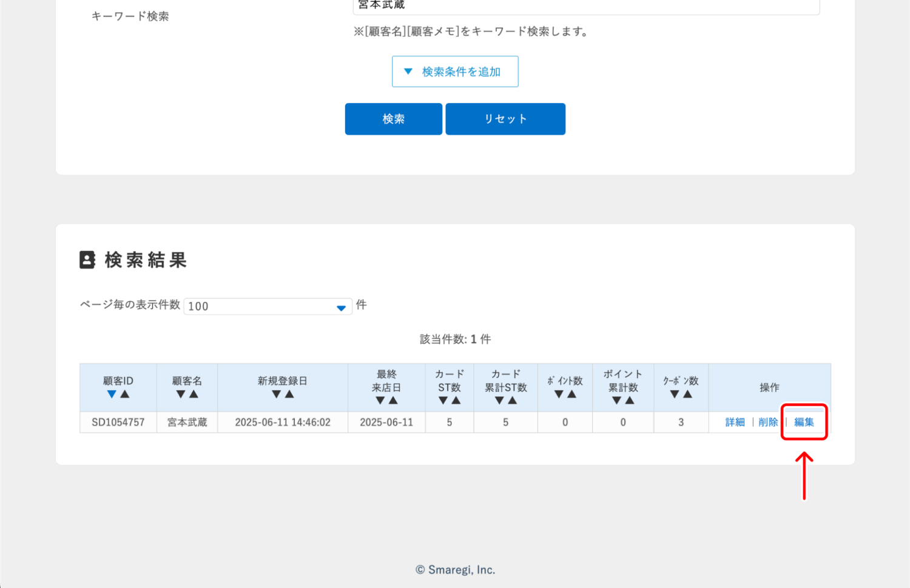Click the 検索 search button
The image size is (910, 588).
click(393, 119)
